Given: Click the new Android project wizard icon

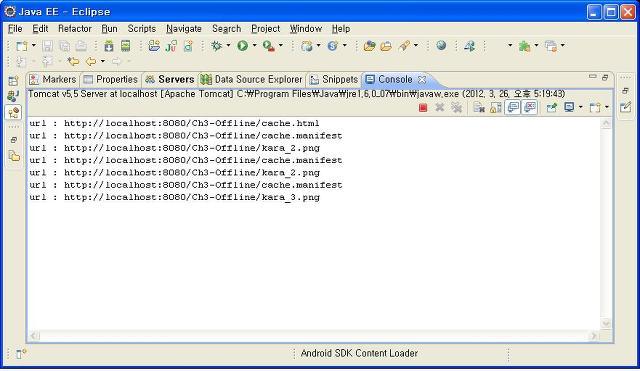Looking at the screenshot, I should click(154, 46).
